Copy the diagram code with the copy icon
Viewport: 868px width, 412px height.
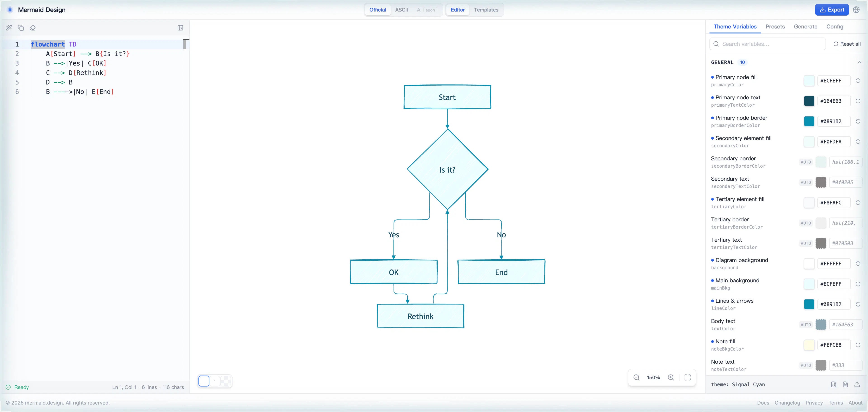click(21, 28)
